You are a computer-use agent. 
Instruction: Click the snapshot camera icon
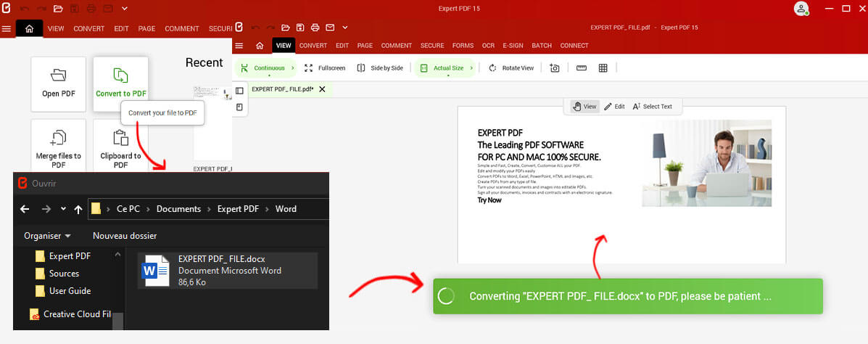(555, 68)
